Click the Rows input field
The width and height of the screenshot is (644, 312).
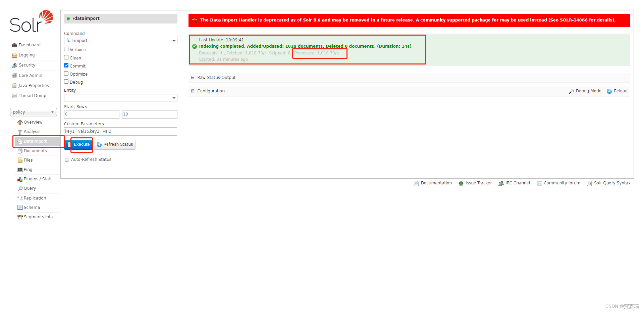150,114
